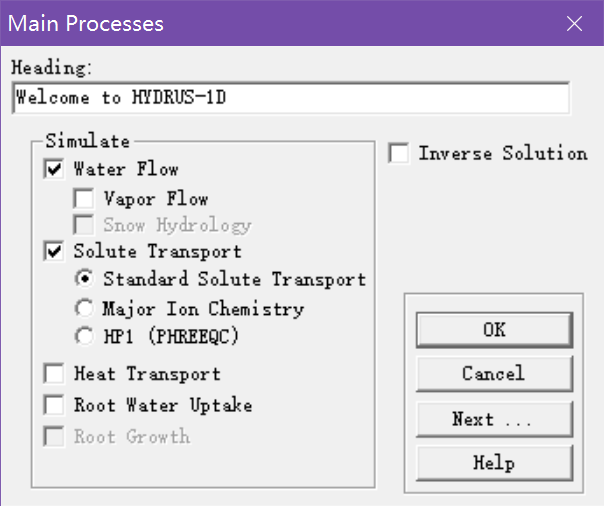Toggle the Root Growth checkbox

(54, 436)
